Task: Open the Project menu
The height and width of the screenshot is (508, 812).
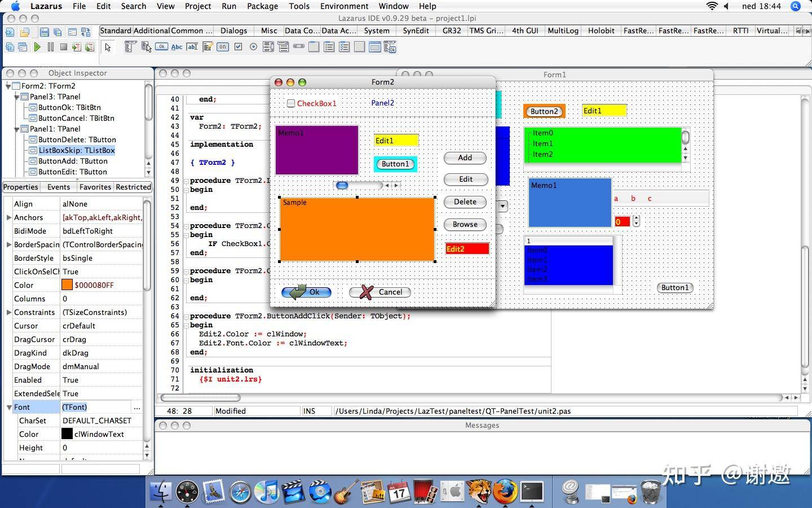Action: 198,6
